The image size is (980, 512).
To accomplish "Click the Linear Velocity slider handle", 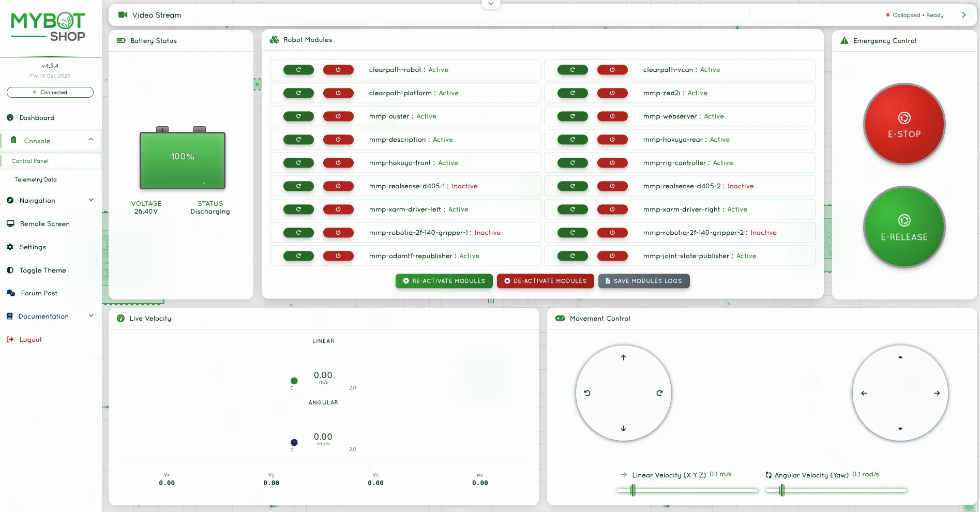I will tap(633, 490).
